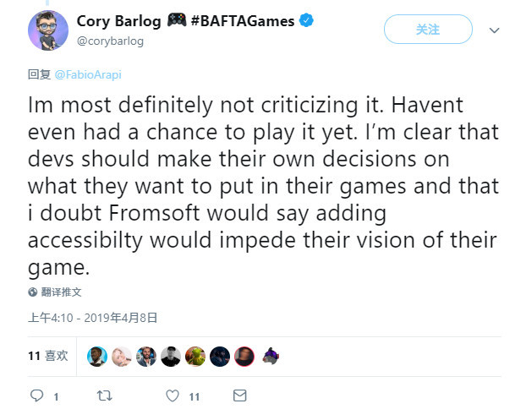Viewport: 526px width, 420px height.
Task: Like the tweet with the heart icon
Action: tap(173, 395)
